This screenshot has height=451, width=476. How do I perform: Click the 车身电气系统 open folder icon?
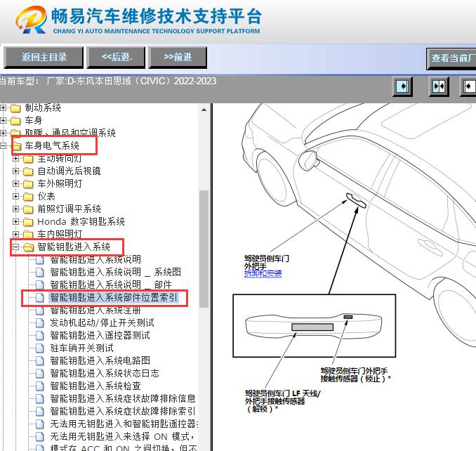(x=16, y=146)
